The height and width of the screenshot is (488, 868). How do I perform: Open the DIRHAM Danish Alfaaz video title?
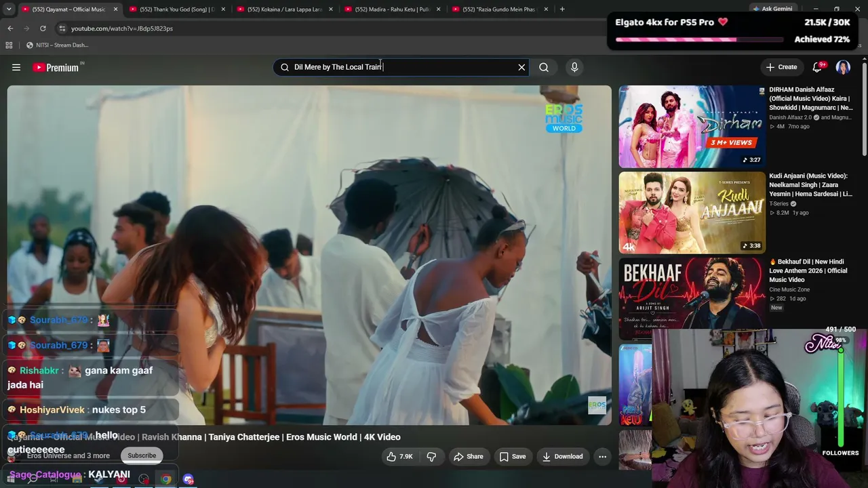(811, 99)
